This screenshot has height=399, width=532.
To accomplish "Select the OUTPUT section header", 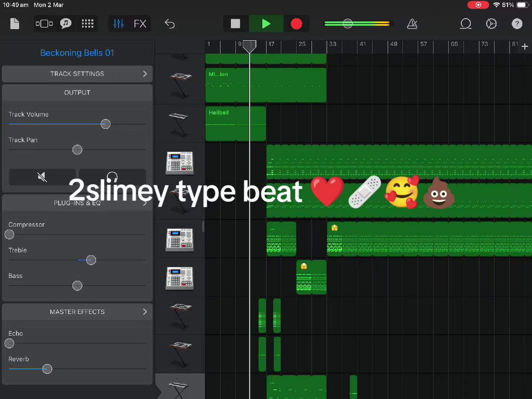I will click(x=77, y=93).
